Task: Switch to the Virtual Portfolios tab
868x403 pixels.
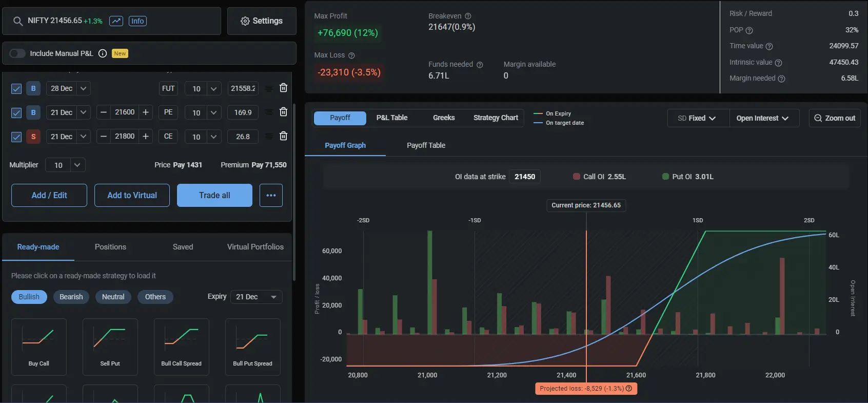Action: (x=255, y=247)
